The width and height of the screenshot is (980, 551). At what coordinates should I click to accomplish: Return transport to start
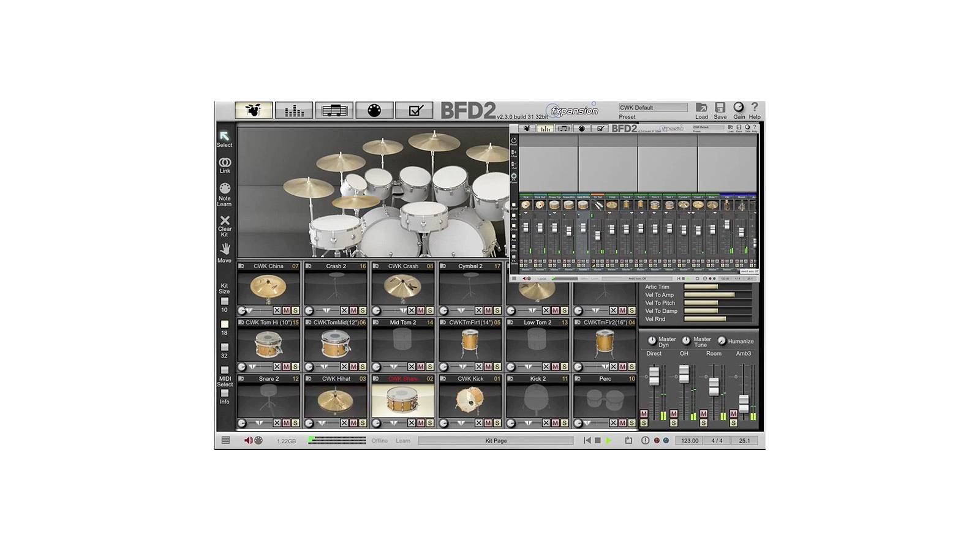[x=587, y=440]
